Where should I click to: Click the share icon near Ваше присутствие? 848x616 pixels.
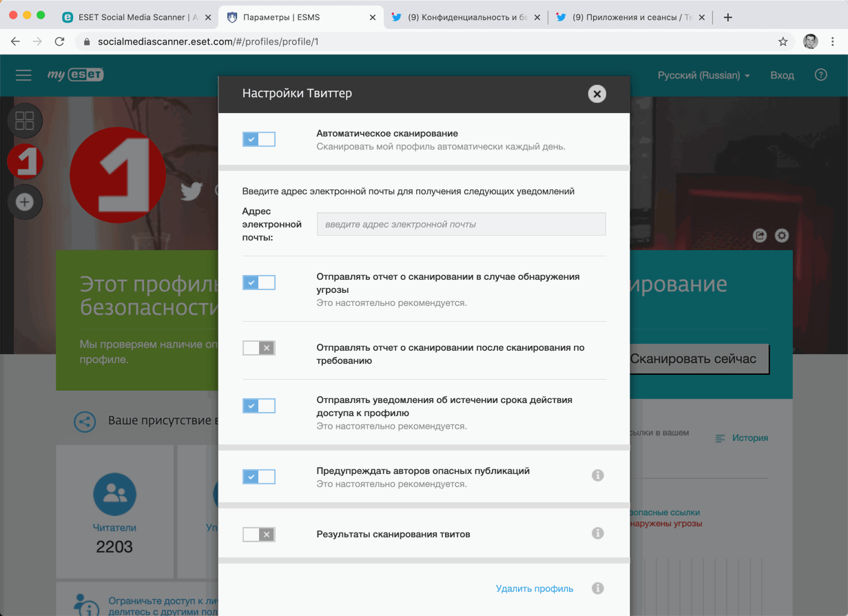pos(85,422)
